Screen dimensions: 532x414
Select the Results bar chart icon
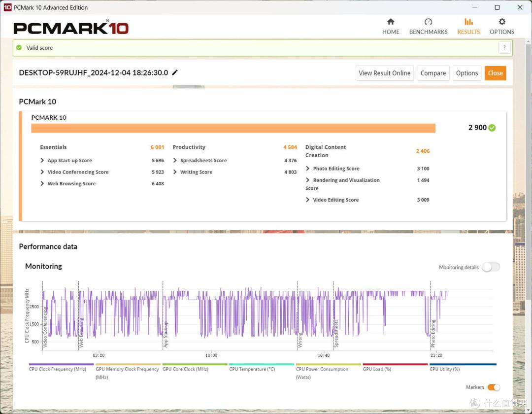pyautogui.click(x=468, y=22)
